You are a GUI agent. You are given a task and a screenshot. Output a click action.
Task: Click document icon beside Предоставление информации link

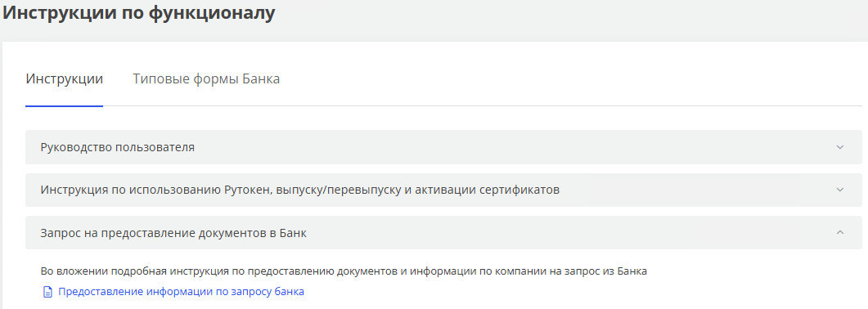(x=47, y=292)
